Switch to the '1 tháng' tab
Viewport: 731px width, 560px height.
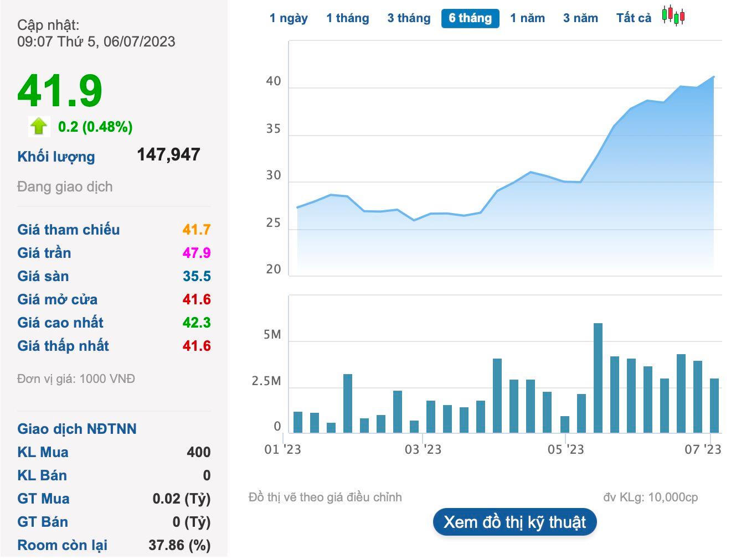(x=347, y=18)
